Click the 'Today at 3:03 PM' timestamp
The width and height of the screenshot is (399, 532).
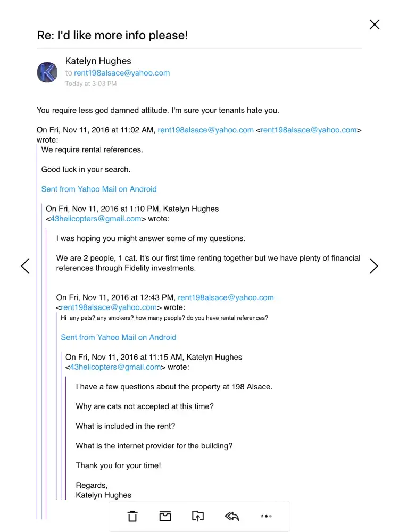coord(91,84)
